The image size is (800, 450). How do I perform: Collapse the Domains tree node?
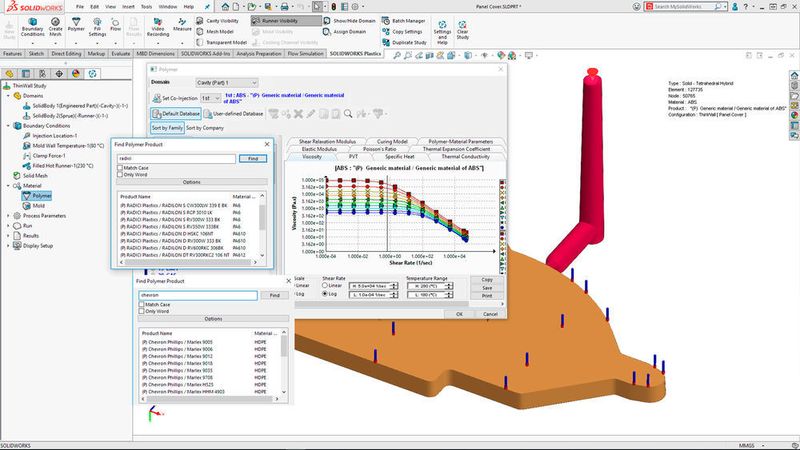coord(8,96)
